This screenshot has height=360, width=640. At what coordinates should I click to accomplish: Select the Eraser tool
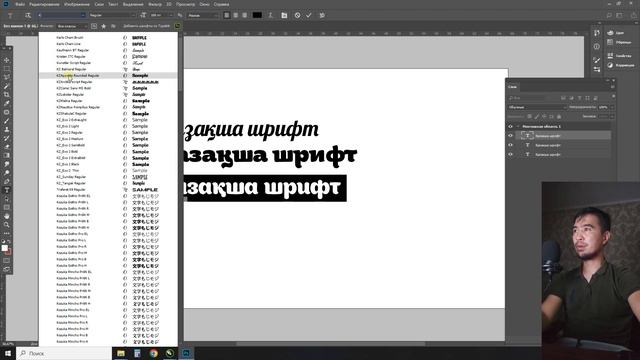click(7, 147)
